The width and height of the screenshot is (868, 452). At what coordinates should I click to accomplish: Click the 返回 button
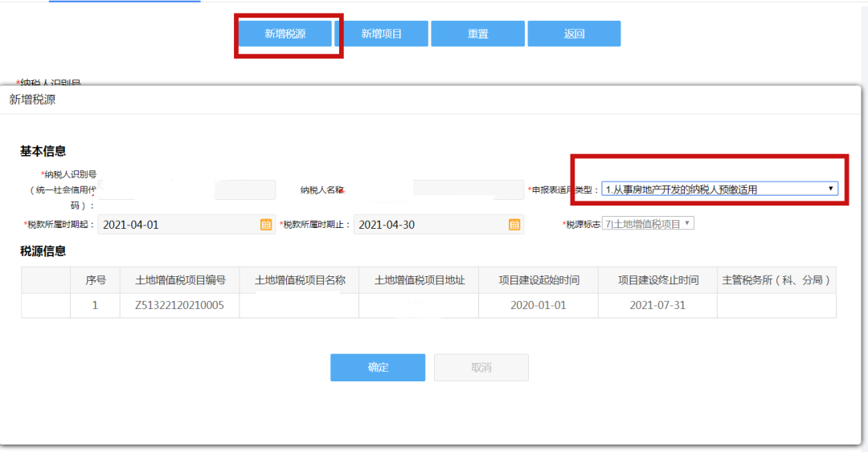[574, 34]
